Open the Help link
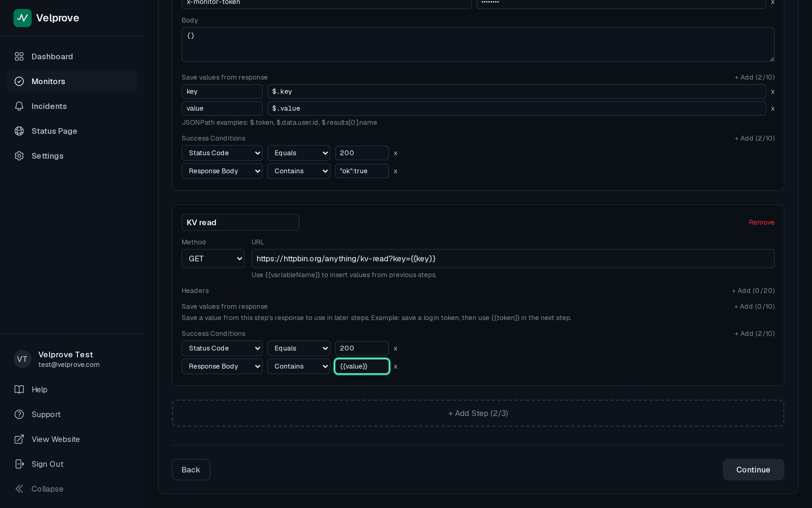The height and width of the screenshot is (508, 812). [x=72, y=389]
